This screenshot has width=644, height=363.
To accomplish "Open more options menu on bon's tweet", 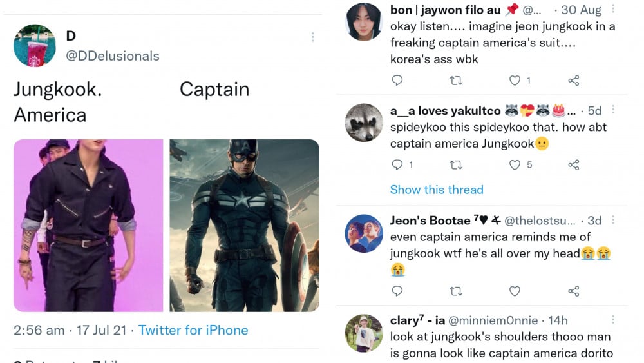I will click(x=612, y=10).
